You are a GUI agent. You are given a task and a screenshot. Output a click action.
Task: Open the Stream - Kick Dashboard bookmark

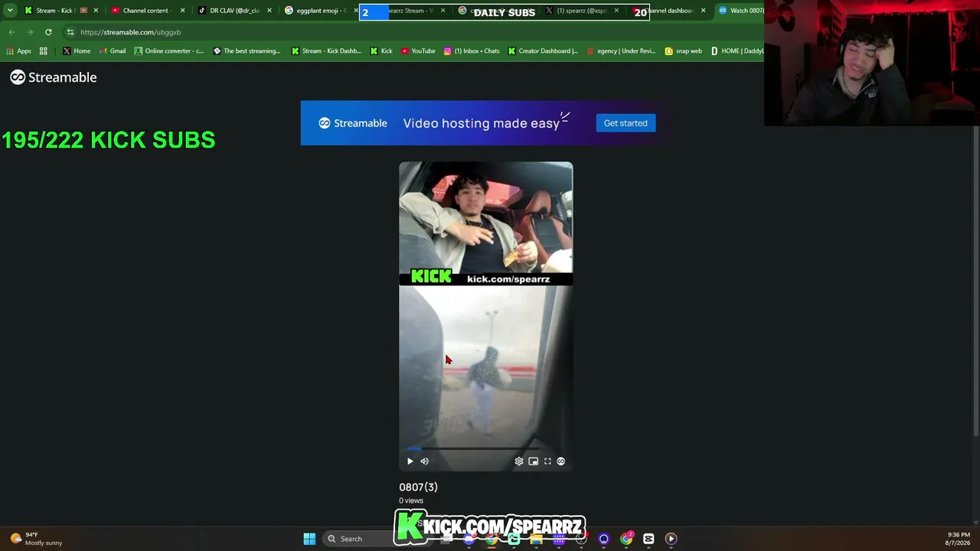[326, 51]
